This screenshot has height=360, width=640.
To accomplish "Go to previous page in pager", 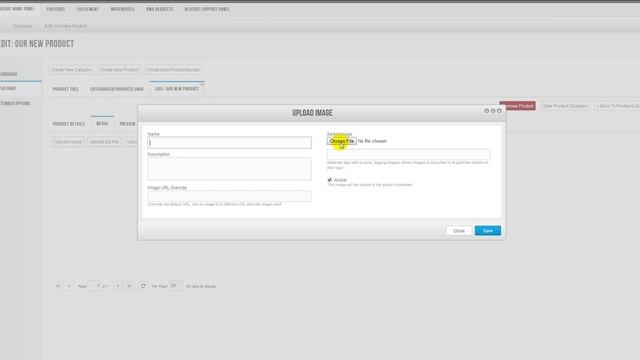I will click(69, 286).
